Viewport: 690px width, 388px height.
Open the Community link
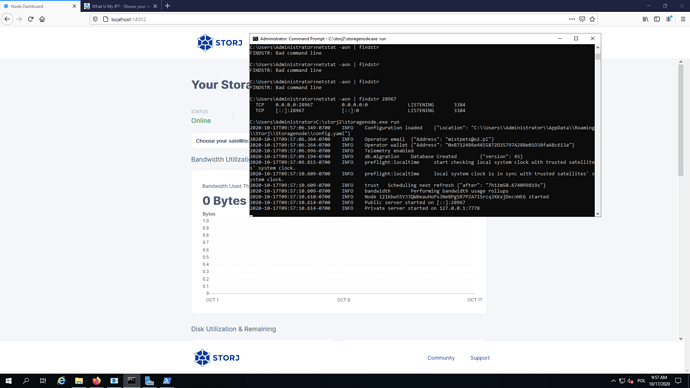point(441,358)
